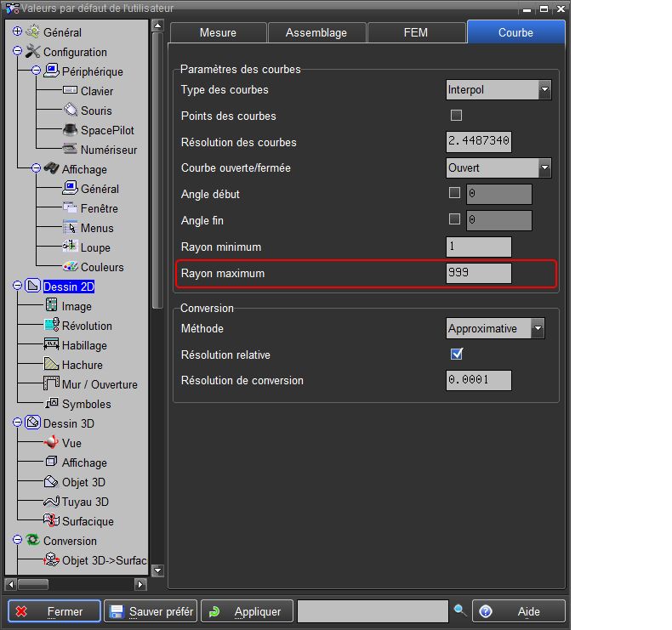Click the Loupe magnifier tree icon
Viewport: 672px width, 630px height.
point(70,247)
